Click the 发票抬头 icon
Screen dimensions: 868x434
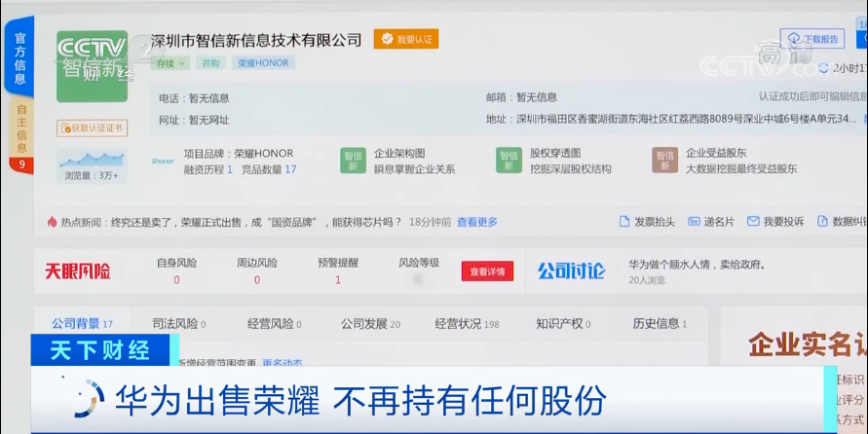(624, 222)
